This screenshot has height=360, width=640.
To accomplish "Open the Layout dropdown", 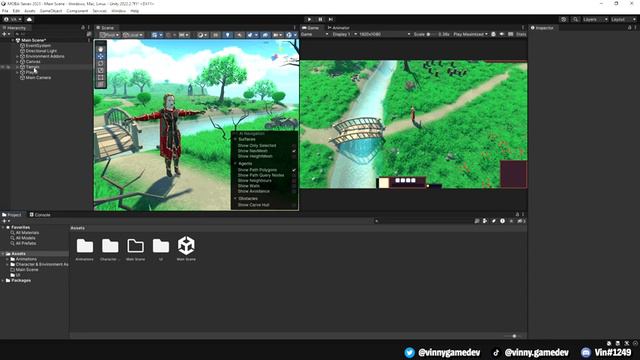I will click(x=623, y=19).
